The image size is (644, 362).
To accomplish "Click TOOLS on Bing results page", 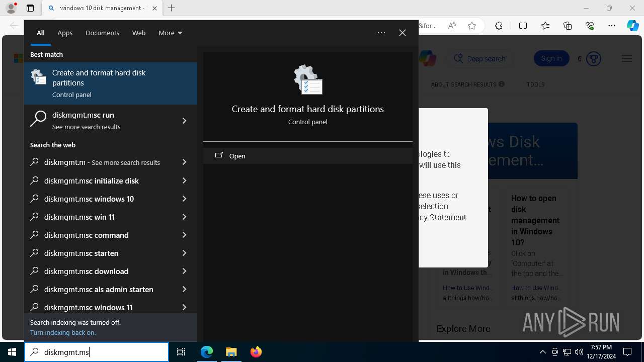I will [536, 84].
